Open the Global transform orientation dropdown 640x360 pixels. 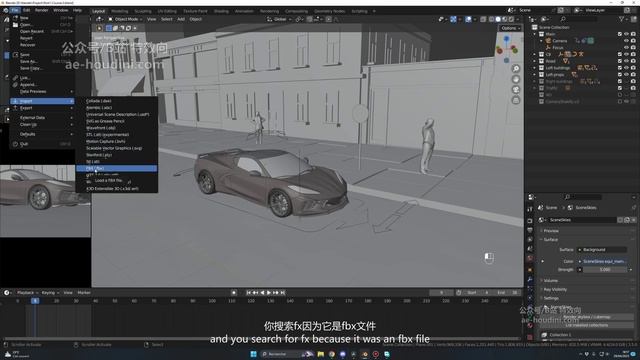pyautogui.click(x=278, y=19)
